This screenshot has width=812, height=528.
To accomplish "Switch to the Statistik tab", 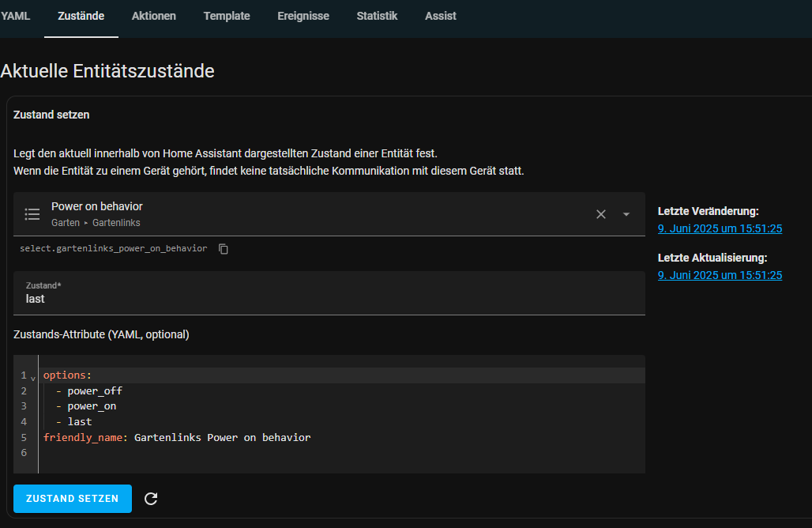I will pos(377,16).
